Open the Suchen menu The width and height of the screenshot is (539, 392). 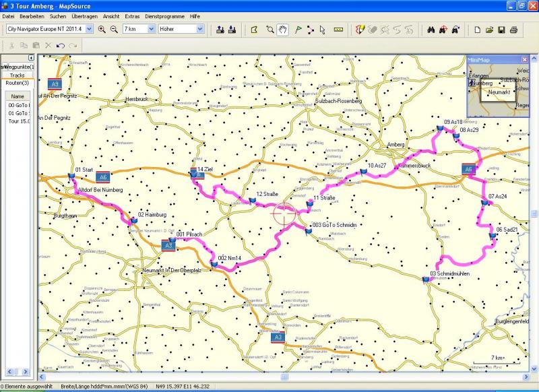coord(58,16)
